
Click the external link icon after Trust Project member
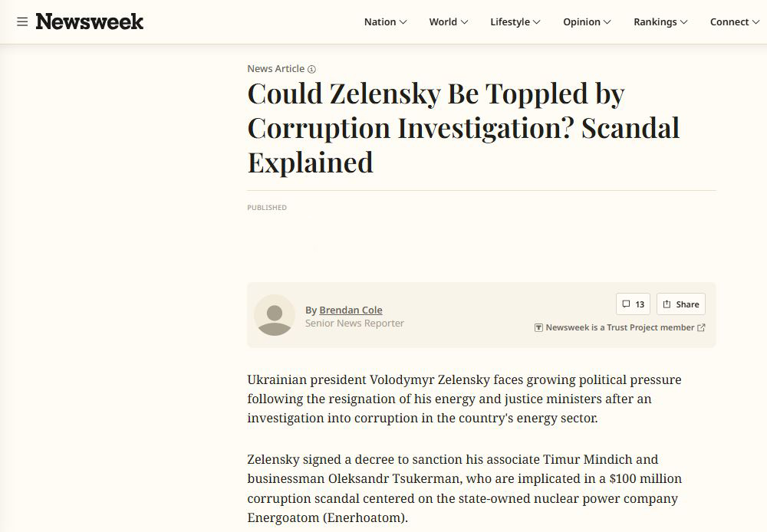coord(701,328)
